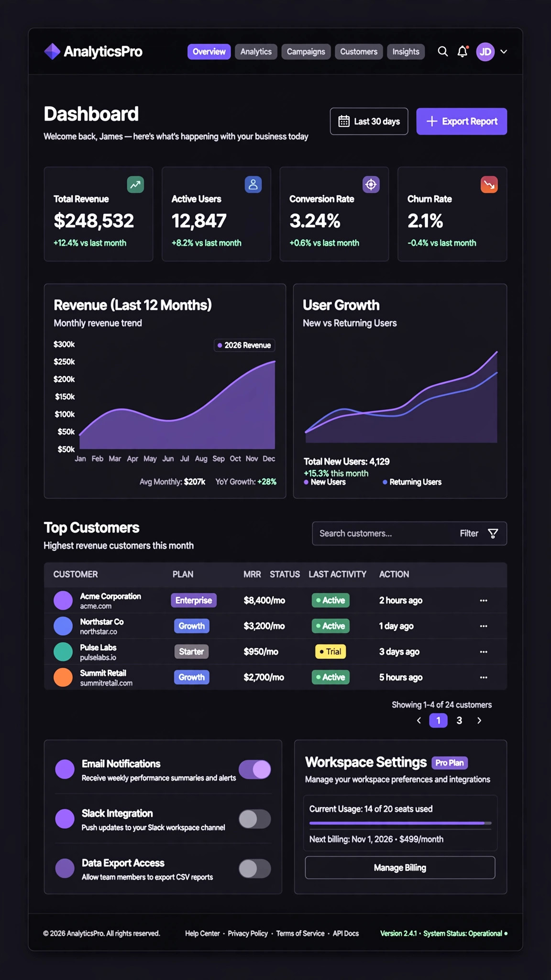551x980 pixels.
Task: Click the acme.com domain text
Action: tap(96, 606)
